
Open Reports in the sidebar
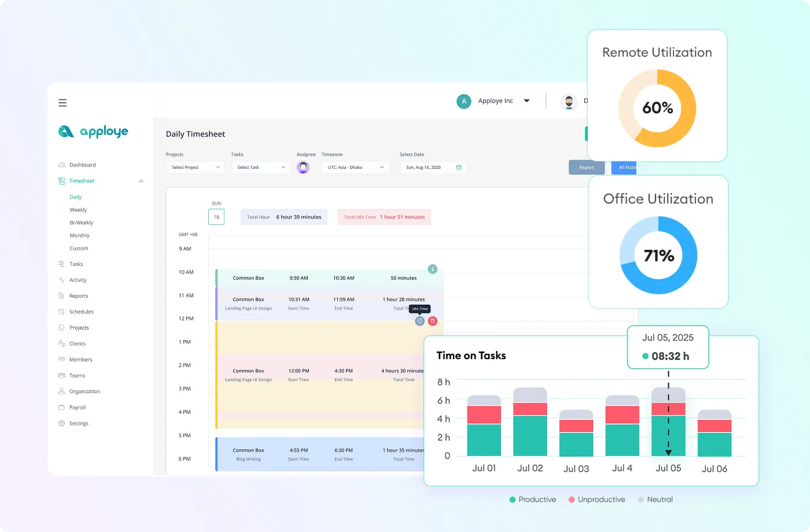click(x=79, y=296)
